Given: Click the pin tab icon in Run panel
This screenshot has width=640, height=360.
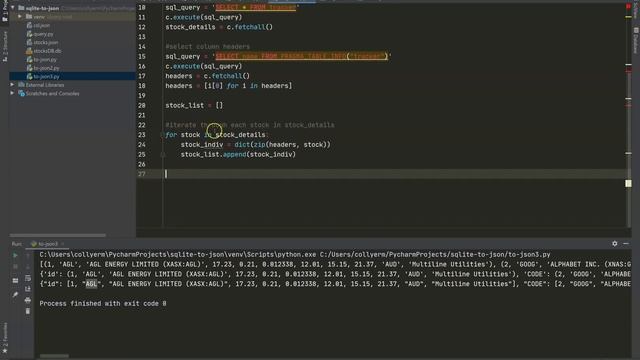Looking at the screenshot, I should click(16, 294).
